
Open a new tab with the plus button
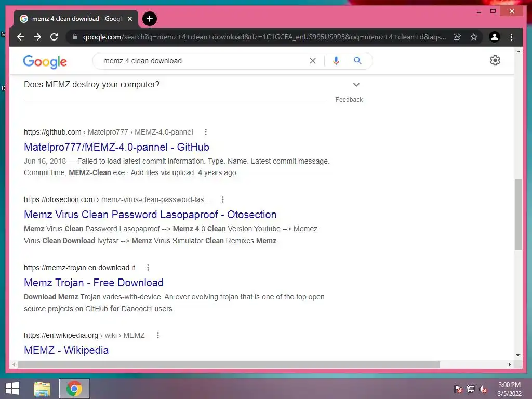tap(149, 19)
